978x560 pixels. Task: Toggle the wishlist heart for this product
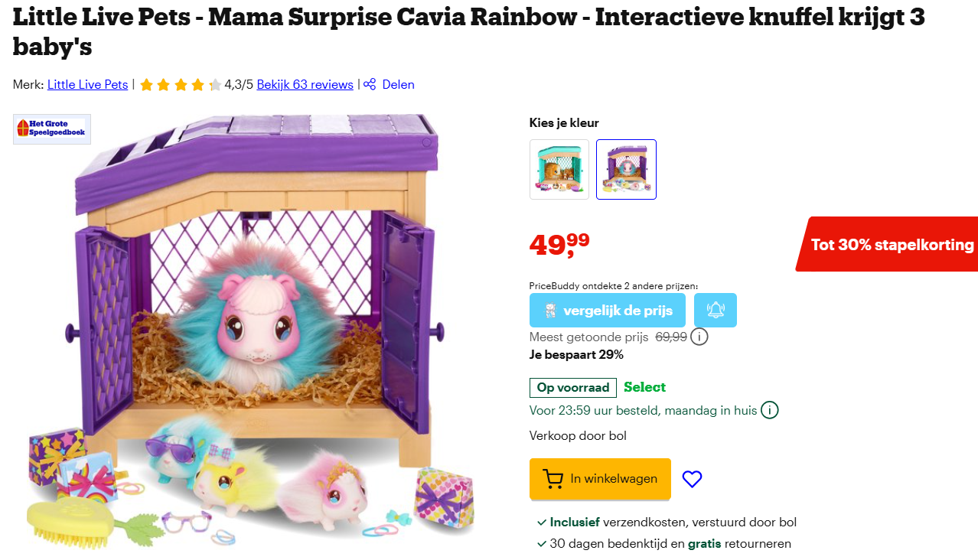[692, 479]
